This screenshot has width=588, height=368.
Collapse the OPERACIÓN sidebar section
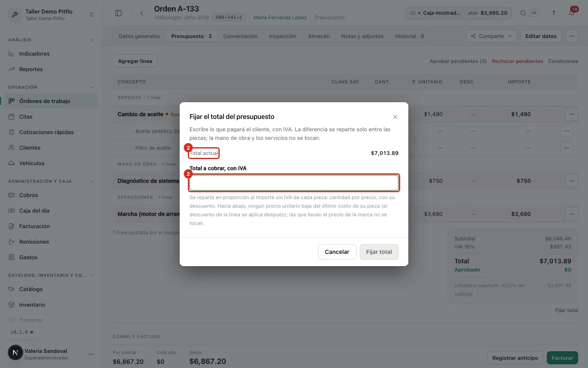pyautogui.click(x=91, y=88)
